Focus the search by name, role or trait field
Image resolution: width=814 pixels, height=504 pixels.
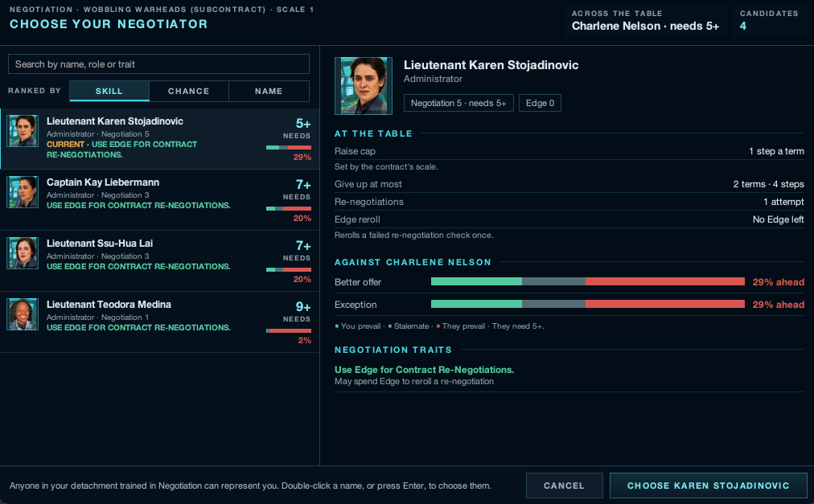pos(158,64)
